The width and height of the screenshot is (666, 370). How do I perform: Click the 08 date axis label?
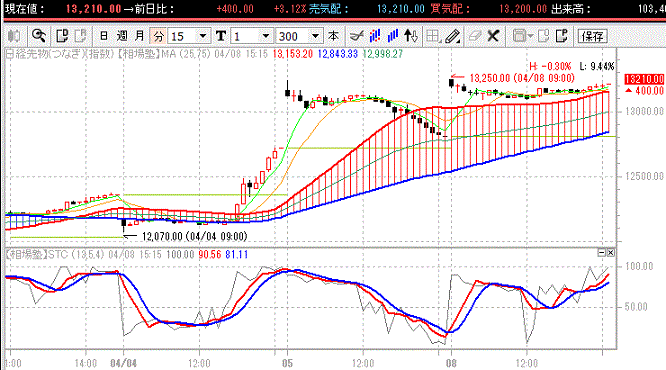pyautogui.click(x=451, y=363)
